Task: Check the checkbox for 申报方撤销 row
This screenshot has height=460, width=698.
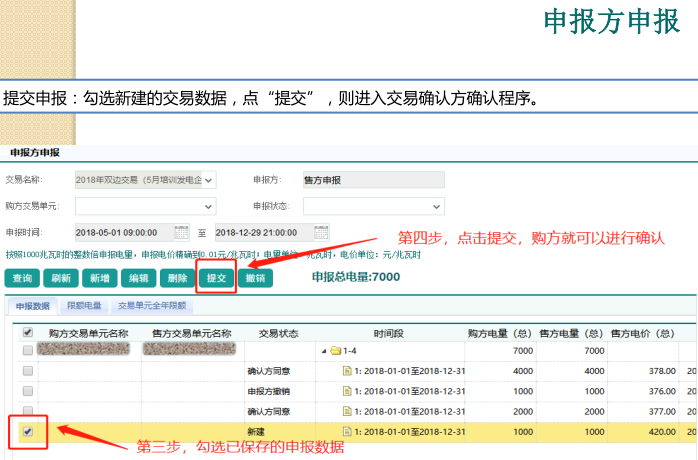Action: pyautogui.click(x=28, y=391)
